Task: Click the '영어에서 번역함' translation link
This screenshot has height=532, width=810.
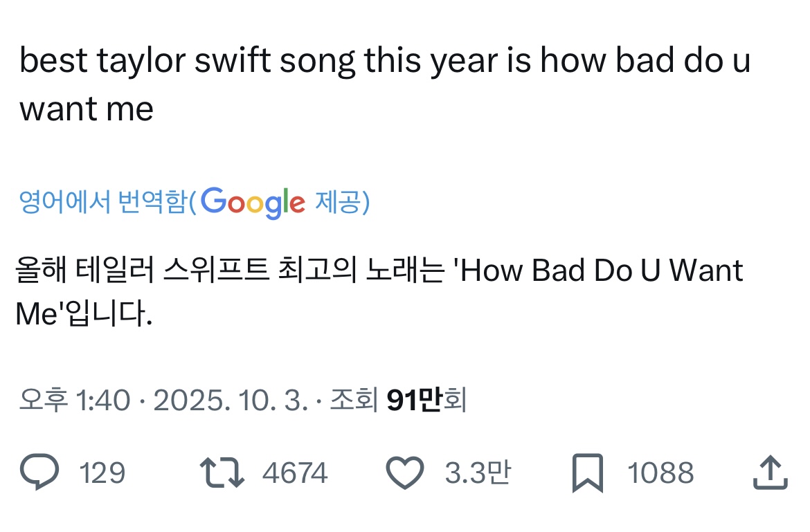Action: pyautogui.click(x=102, y=202)
